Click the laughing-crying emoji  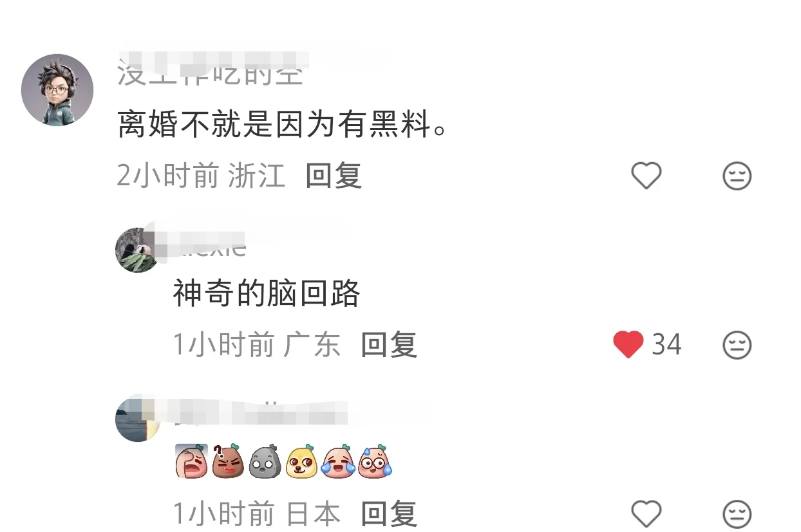(338, 461)
